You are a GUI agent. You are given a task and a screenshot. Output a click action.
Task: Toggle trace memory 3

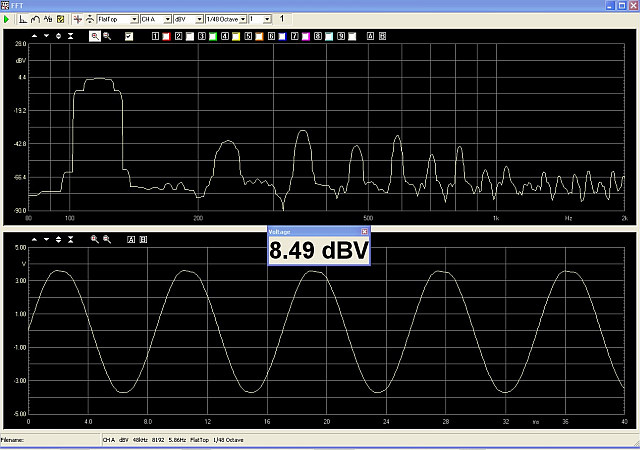(202, 36)
